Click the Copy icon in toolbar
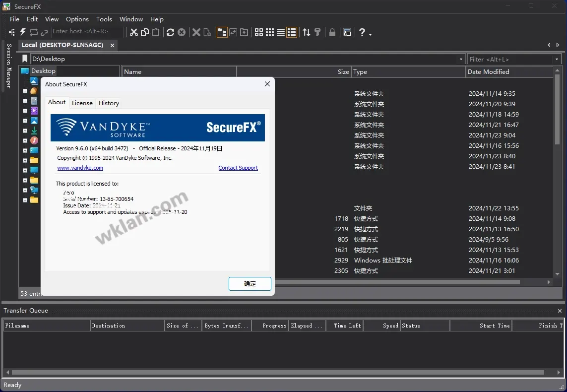567x392 pixels. [145, 32]
